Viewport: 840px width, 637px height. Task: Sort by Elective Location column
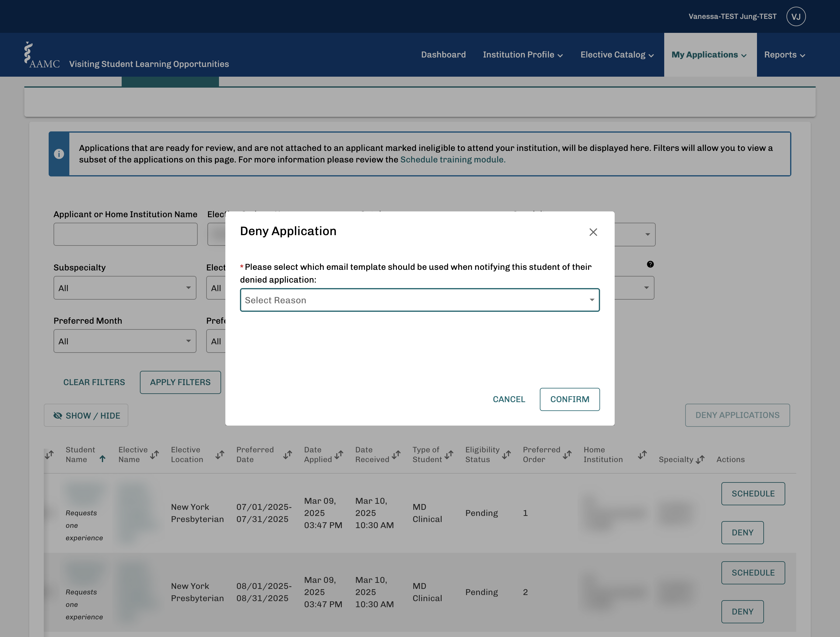click(x=220, y=454)
